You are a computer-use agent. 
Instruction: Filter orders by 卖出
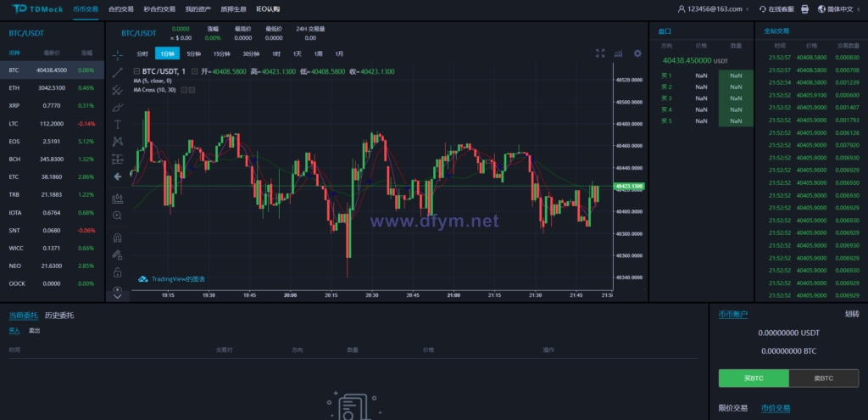click(x=34, y=331)
